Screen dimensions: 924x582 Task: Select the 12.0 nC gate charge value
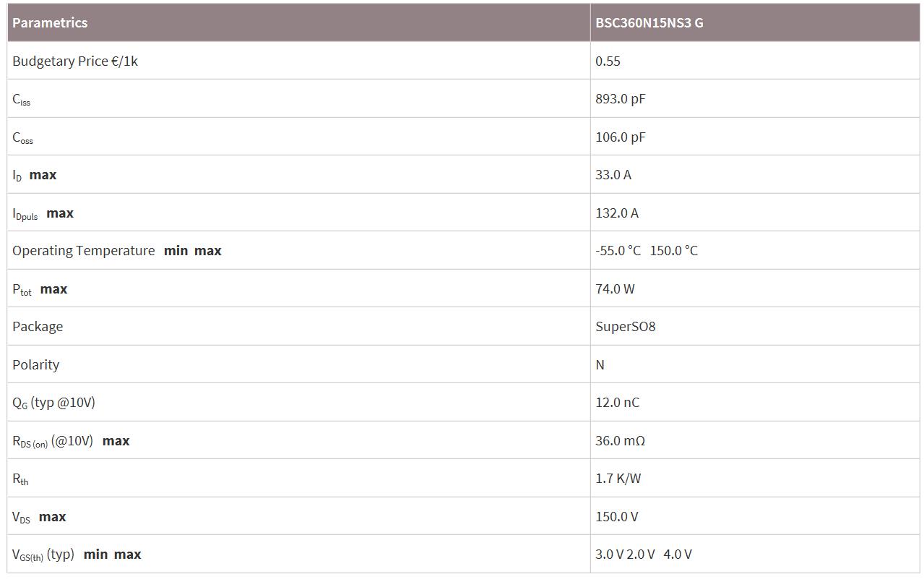click(x=617, y=403)
